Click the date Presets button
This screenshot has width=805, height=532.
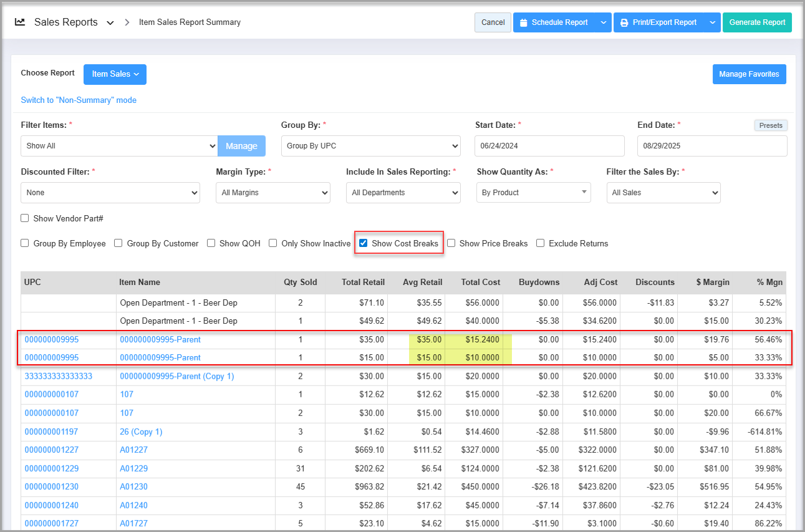point(771,125)
